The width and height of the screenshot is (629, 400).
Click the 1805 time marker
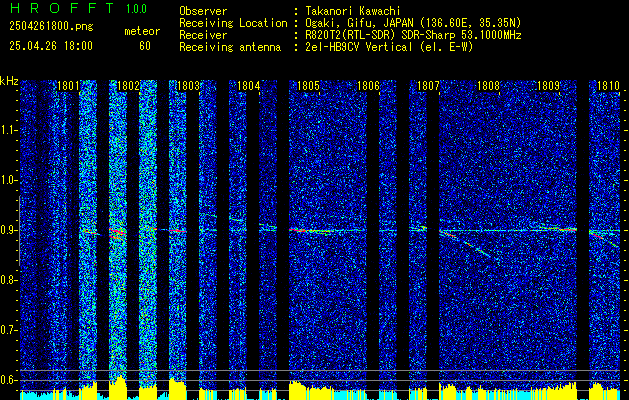click(308, 86)
